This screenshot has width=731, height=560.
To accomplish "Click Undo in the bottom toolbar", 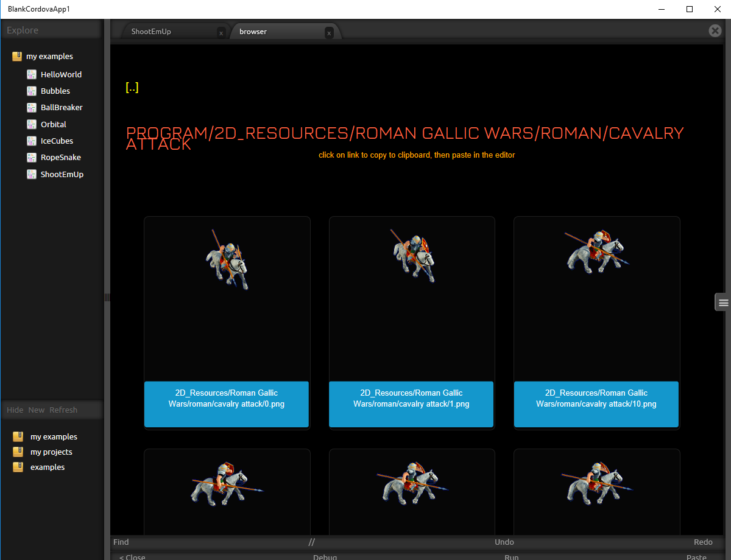I will point(504,542).
